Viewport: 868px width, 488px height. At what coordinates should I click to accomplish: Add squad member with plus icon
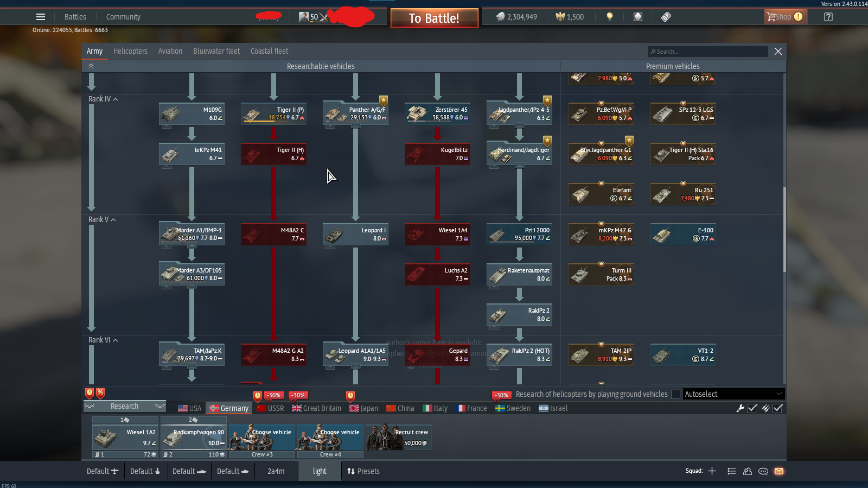(712, 471)
